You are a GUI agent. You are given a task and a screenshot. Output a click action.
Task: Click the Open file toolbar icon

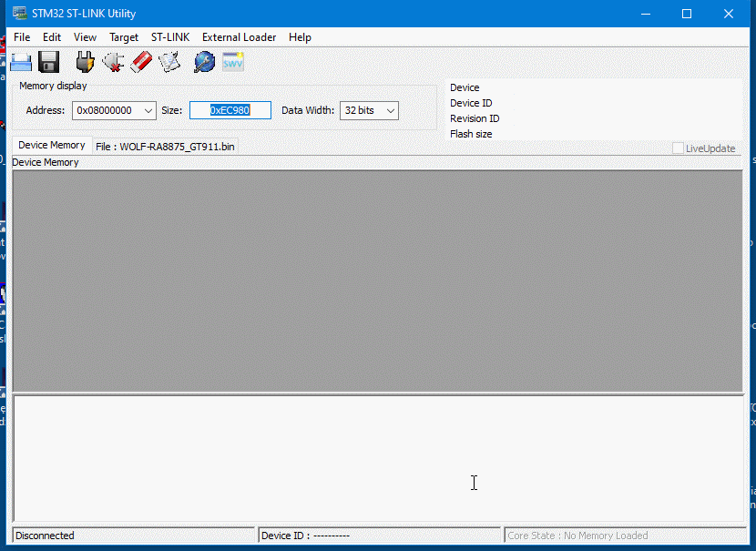click(x=21, y=62)
